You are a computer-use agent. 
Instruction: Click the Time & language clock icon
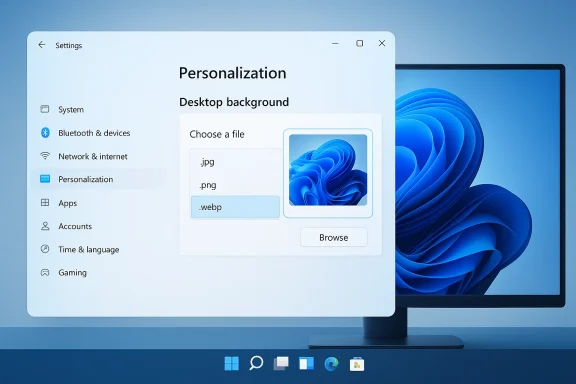(x=45, y=249)
